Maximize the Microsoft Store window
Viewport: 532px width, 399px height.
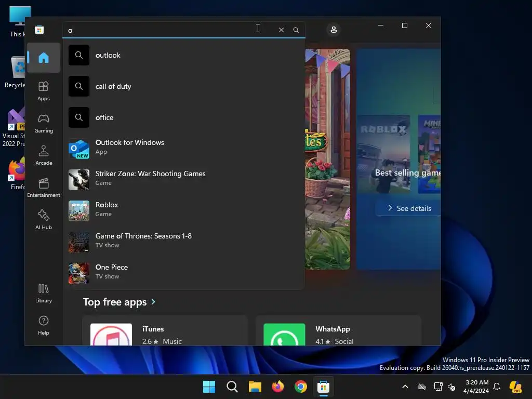tap(404, 25)
